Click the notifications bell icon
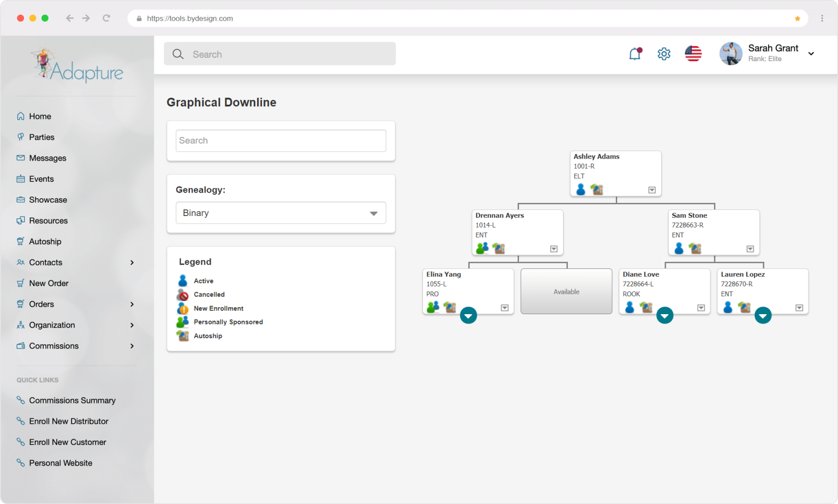This screenshot has height=504, width=838. (635, 54)
